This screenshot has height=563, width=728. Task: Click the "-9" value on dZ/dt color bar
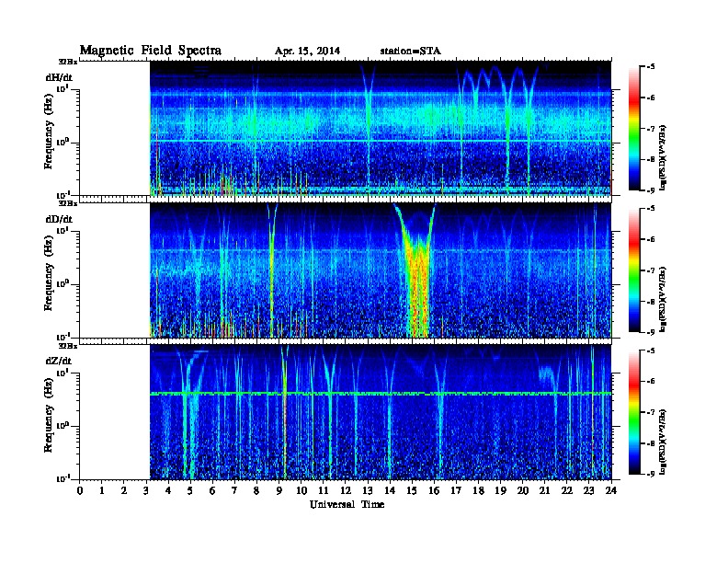(651, 474)
